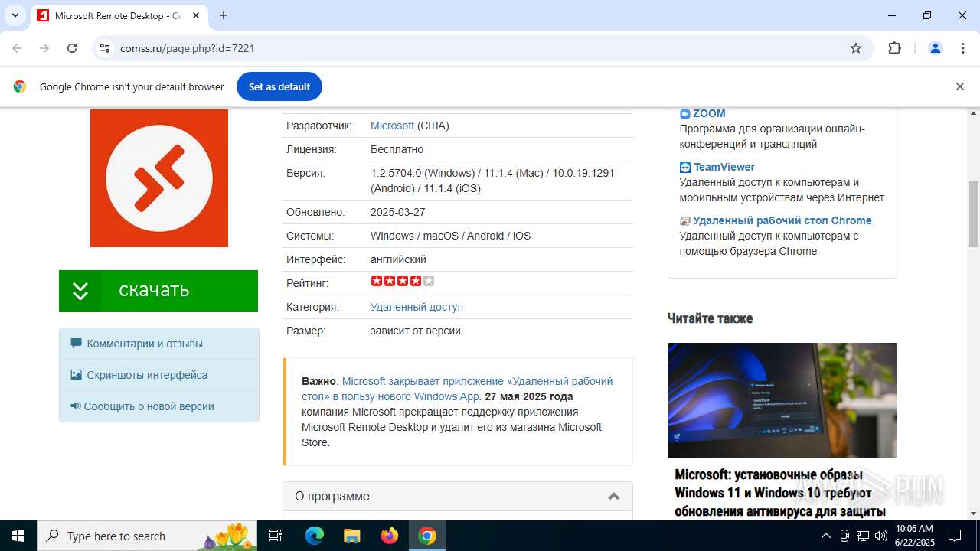Open Скриншоты интерфейса link
Image resolution: width=980 pixels, height=551 pixels.
(x=147, y=375)
